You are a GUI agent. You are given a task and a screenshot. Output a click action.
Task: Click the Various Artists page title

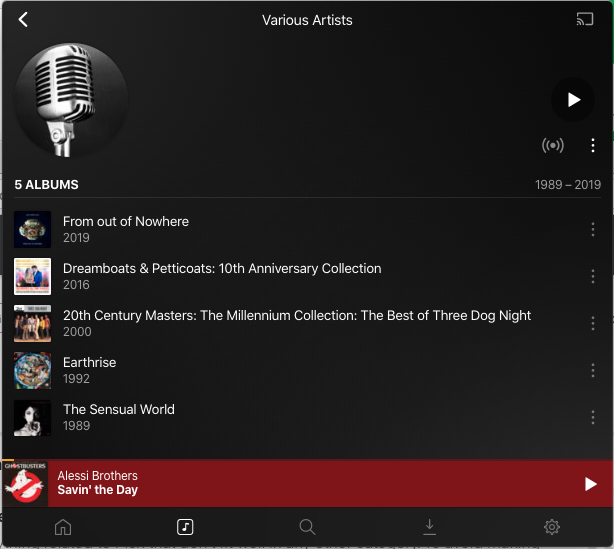pyautogui.click(x=307, y=20)
